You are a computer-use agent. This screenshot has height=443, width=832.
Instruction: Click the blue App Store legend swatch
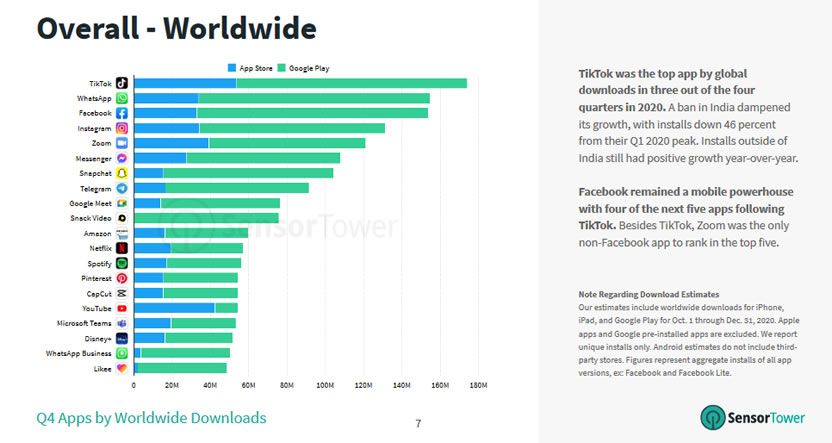(x=232, y=68)
